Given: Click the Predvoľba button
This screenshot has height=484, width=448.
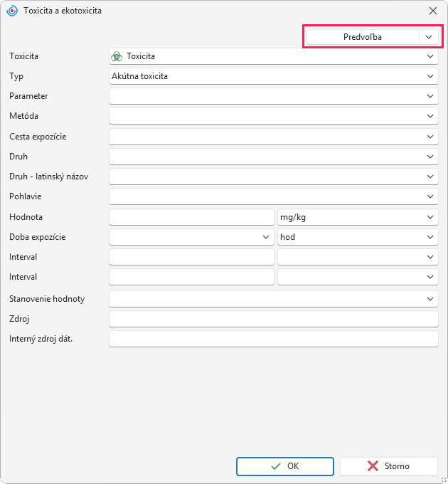Looking at the screenshot, I should pos(363,37).
